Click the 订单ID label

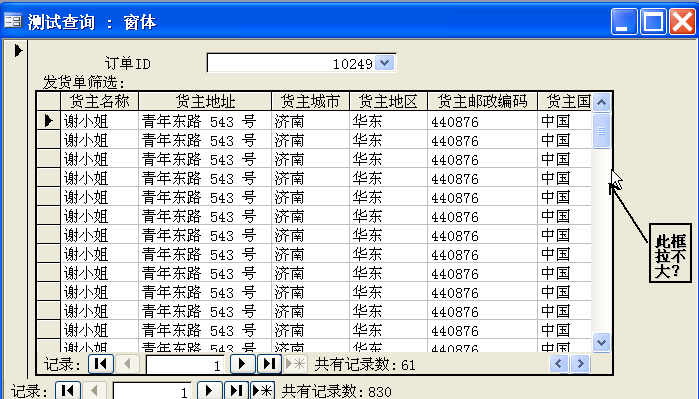pos(128,63)
